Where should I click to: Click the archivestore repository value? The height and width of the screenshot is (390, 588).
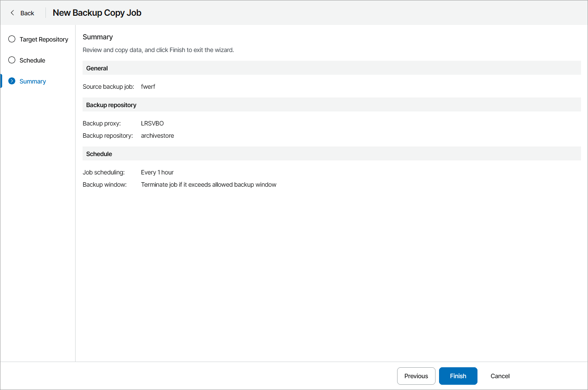[x=157, y=136]
